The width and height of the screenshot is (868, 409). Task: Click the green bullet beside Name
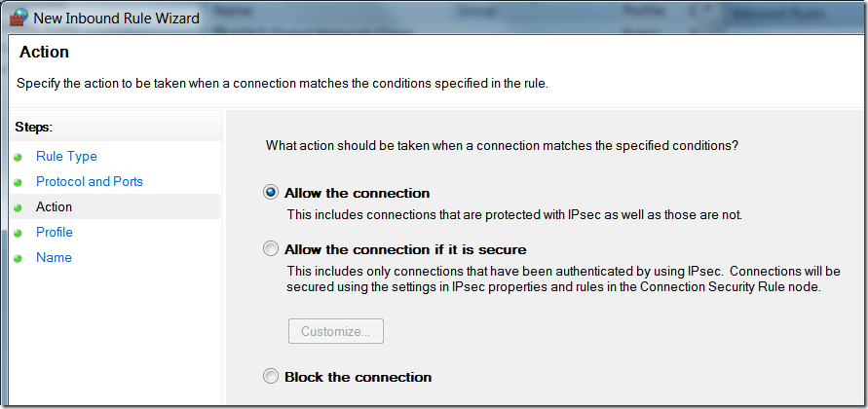(x=18, y=259)
